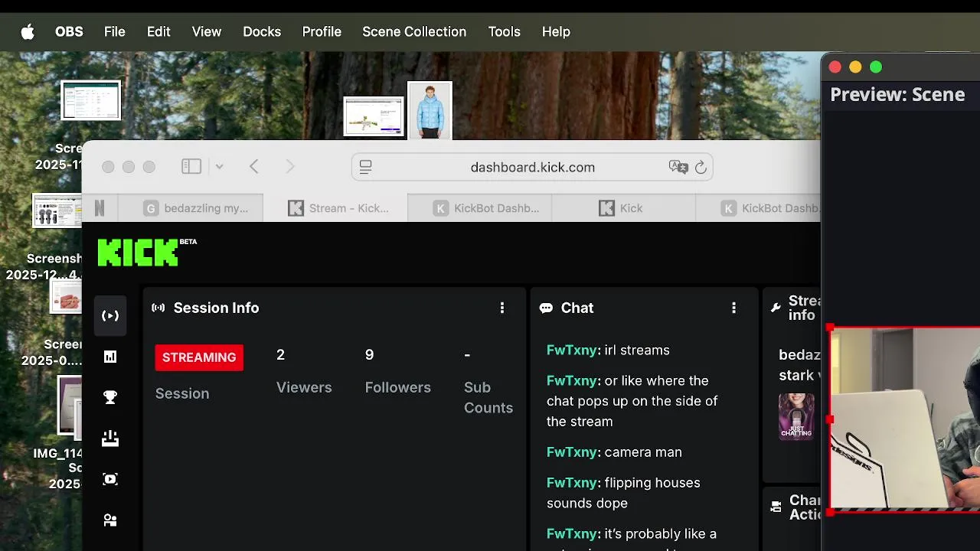Open the Apple menu
The width and height of the screenshot is (980, 551).
click(x=28, y=31)
